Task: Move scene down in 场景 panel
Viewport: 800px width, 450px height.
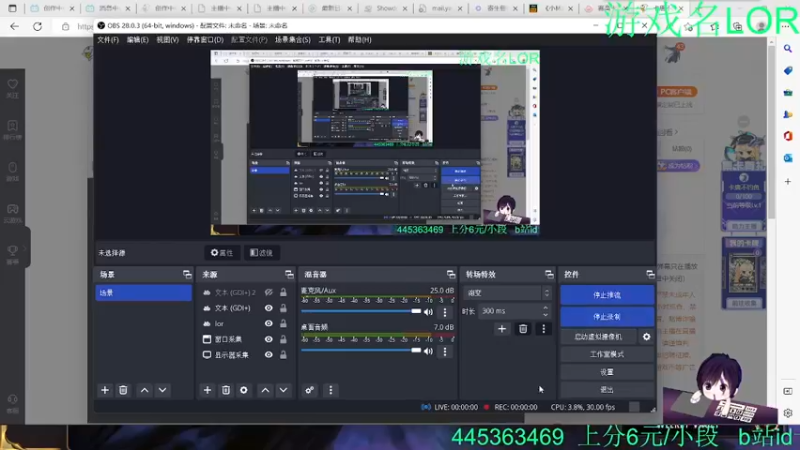Action: pos(162,390)
